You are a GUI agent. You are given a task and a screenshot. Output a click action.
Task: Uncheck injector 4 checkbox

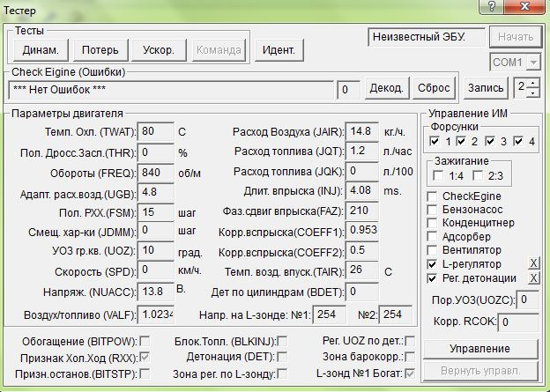pyautogui.click(x=518, y=141)
